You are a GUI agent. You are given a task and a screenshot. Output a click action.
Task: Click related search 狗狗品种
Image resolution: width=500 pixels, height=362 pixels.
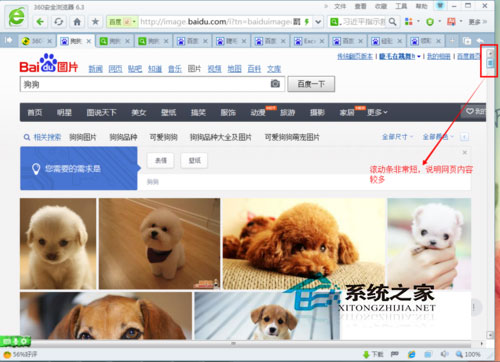click(123, 137)
